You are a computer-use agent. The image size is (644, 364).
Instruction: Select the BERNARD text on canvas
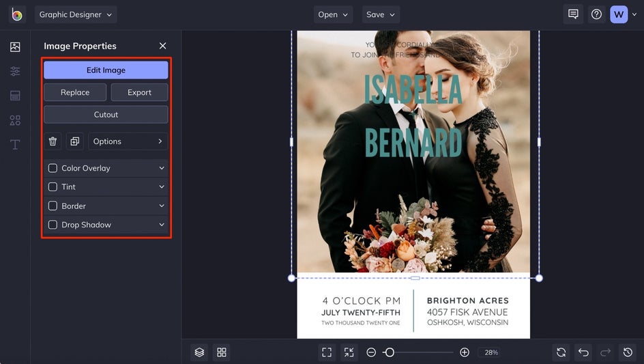(413, 142)
